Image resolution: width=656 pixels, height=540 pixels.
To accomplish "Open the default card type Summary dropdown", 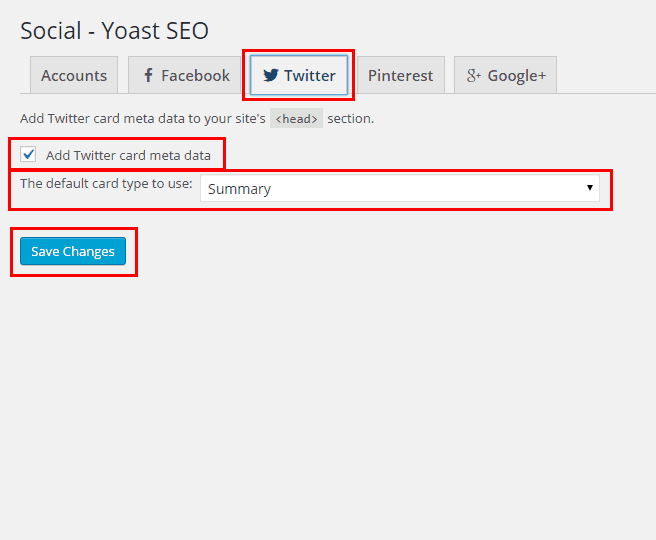I will click(x=400, y=188).
